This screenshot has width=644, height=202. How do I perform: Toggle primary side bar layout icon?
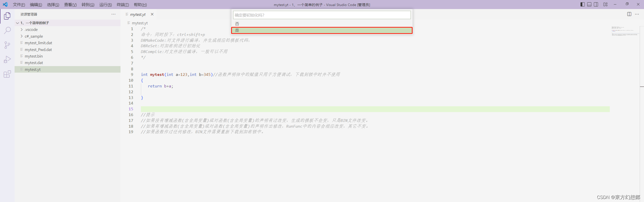[583, 5]
